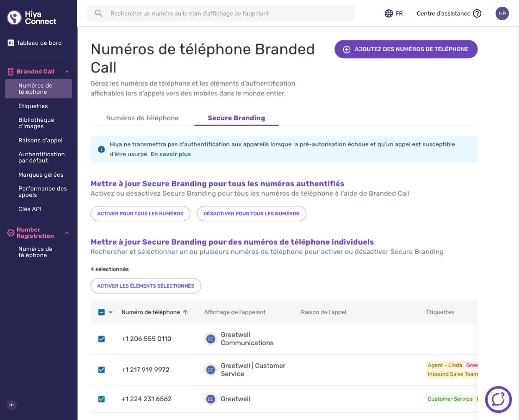The width and height of the screenshot is (519, 420).
Task: Click the Tableau de bord chart icon
Action: (11, 43)
